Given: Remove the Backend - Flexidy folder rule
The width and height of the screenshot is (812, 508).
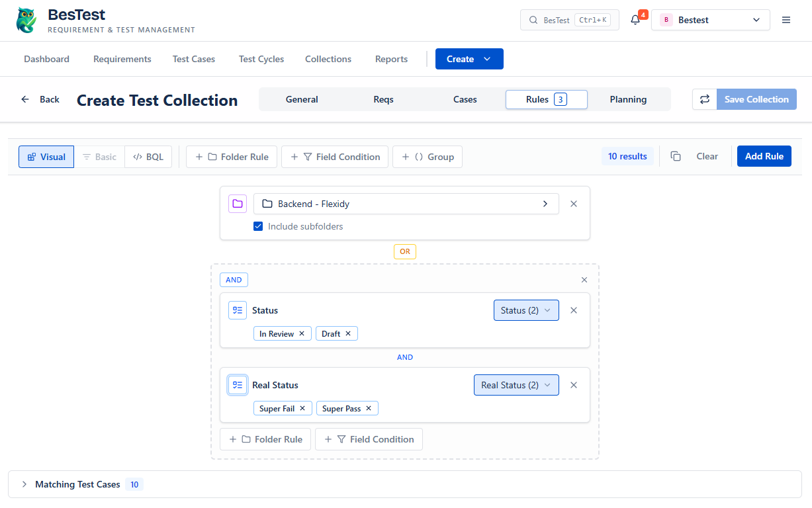Looking at the screenshot, I should [574, 204].
